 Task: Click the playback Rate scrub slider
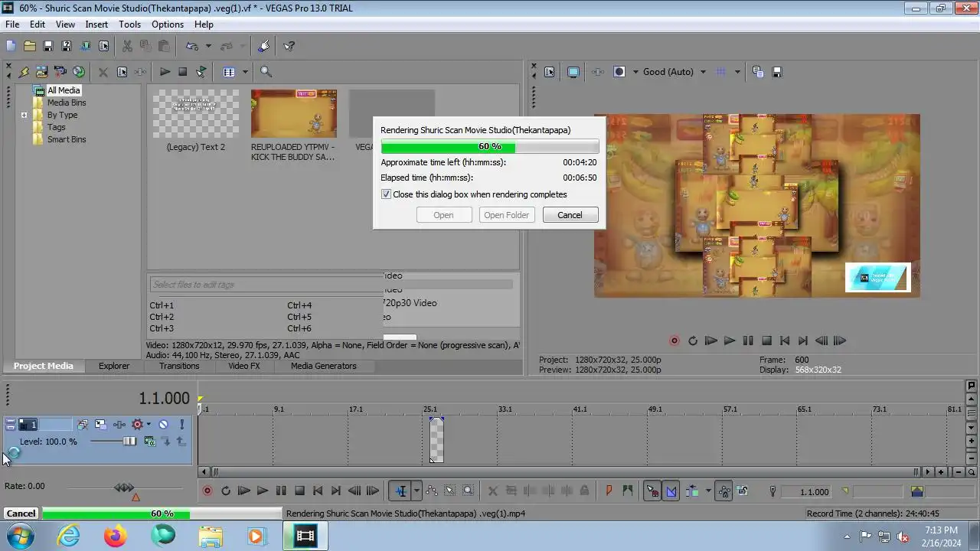coord(124,487)
